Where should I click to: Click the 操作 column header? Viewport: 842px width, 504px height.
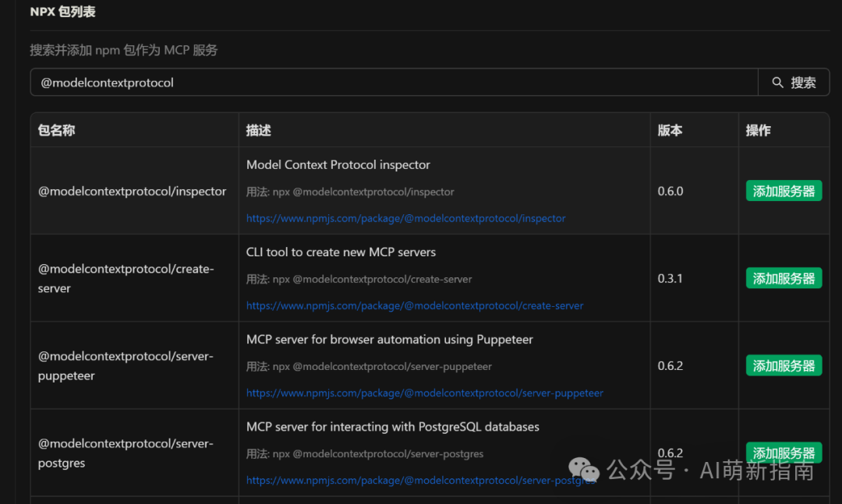(759, 130)
